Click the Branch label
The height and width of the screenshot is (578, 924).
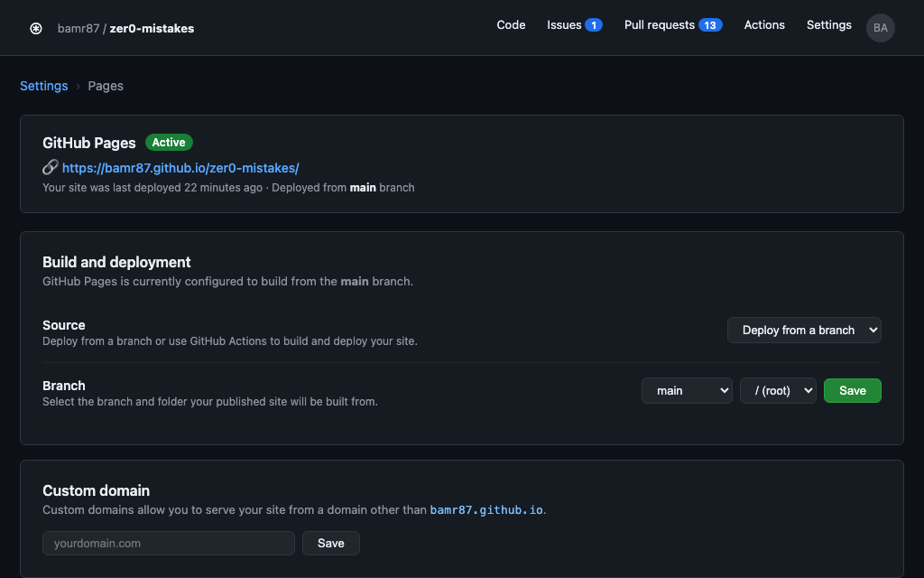click(x=64, y=386)
